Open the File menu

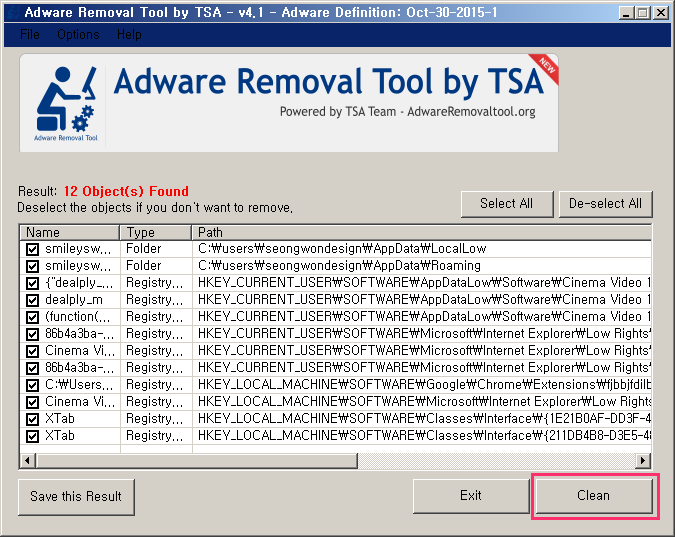click(30, 34)
